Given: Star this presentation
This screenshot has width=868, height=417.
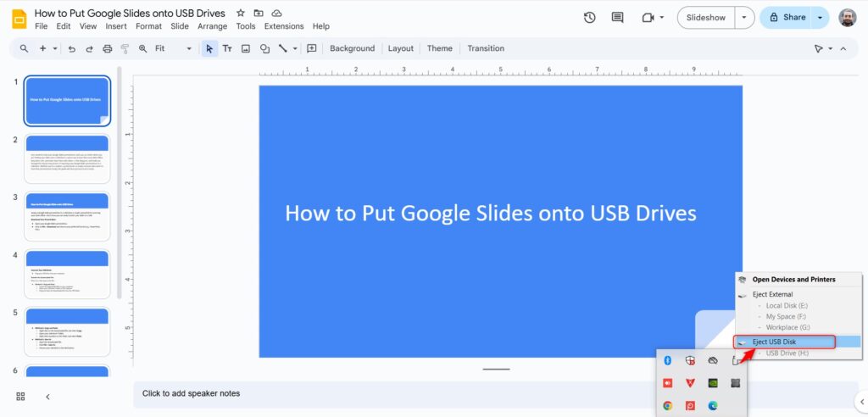Looking at the screenshot, I should 241,14.
